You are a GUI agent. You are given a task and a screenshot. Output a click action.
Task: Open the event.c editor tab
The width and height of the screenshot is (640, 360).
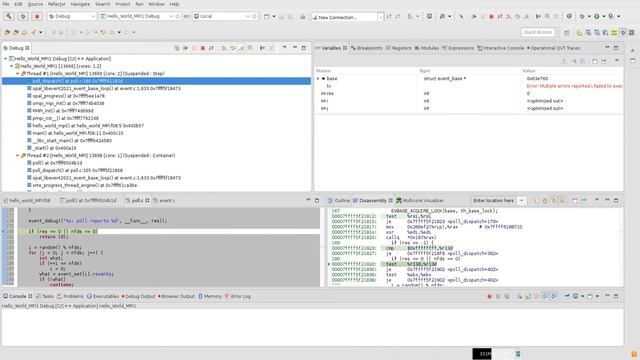(164, 200)
